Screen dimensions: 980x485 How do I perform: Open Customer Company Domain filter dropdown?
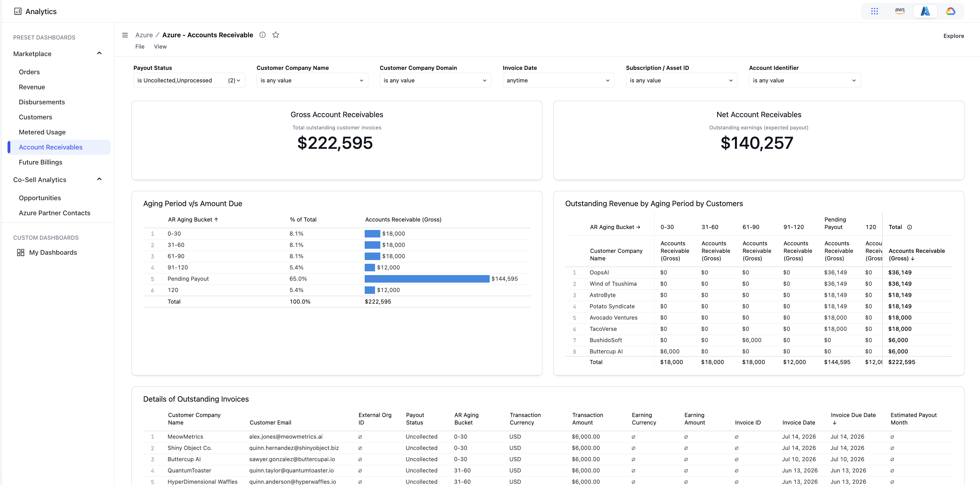(435, 80)
